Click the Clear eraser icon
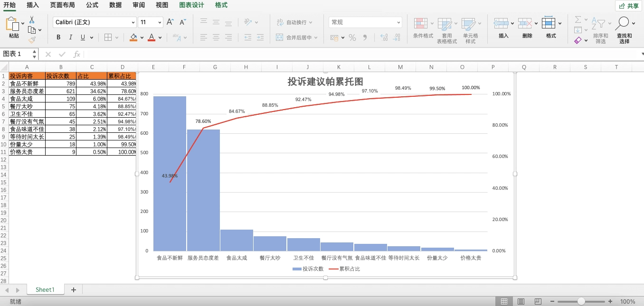The height and width of the screenshot is (306, 644). coord(578,41)
